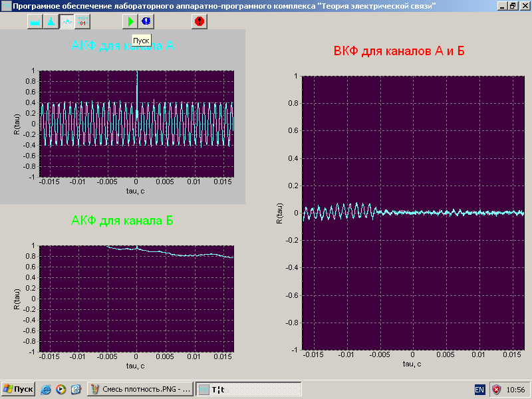This screenshot has width=532, height=399.
Task: Switch to Смесь плотность.PNG taskbar window
Action: pyautogui.click(x=140, y=389)
